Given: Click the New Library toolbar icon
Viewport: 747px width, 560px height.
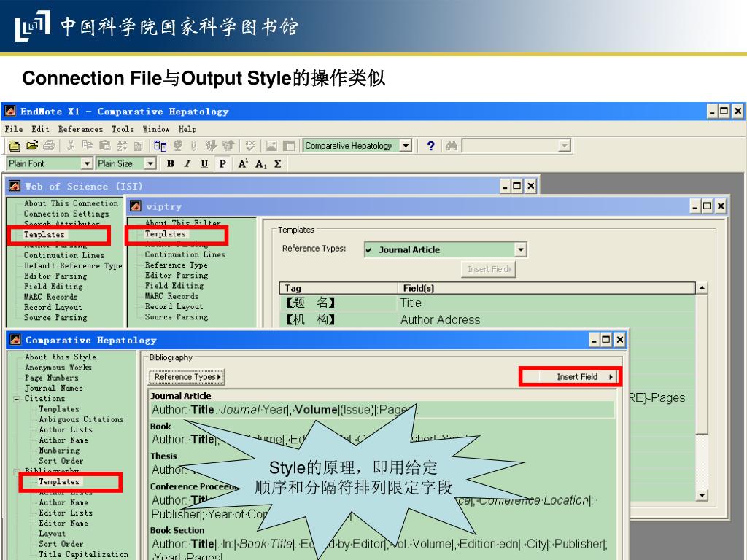Looking at the screenshot, I should [x=15, y=146].
